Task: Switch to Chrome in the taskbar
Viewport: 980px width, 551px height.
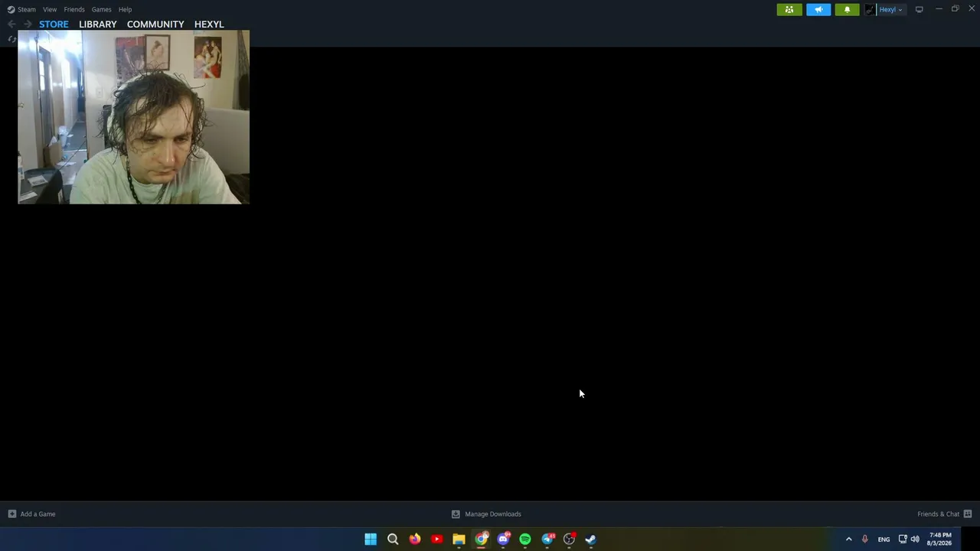Action: 481,540
